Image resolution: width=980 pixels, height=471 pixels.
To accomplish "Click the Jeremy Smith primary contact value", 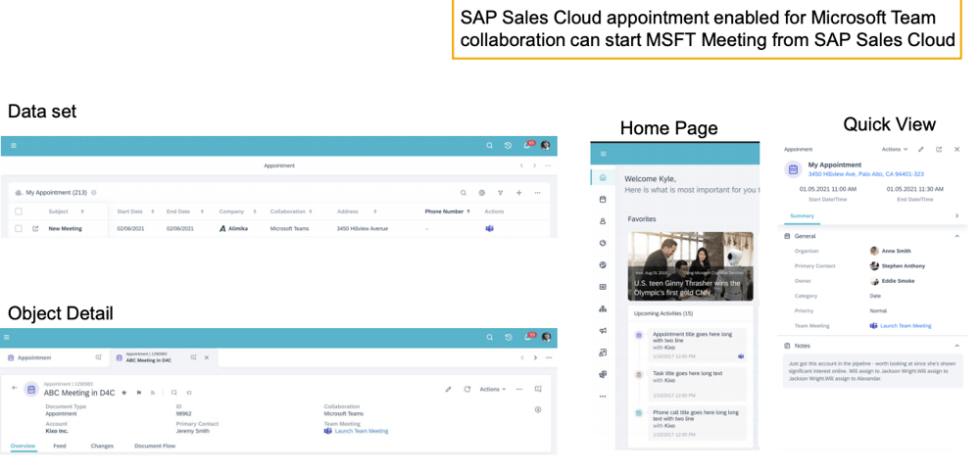I will (192, 431).
